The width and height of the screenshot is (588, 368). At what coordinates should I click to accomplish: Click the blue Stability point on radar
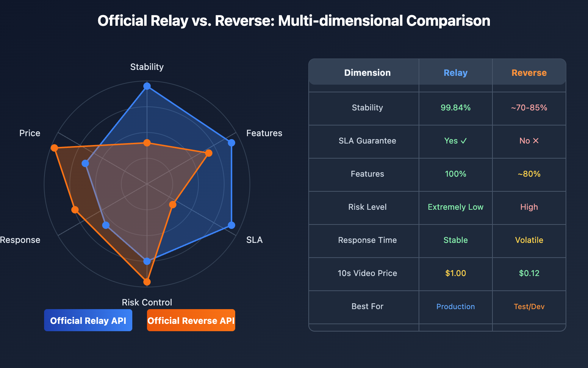pyautogui.click(x=147, y=86)
